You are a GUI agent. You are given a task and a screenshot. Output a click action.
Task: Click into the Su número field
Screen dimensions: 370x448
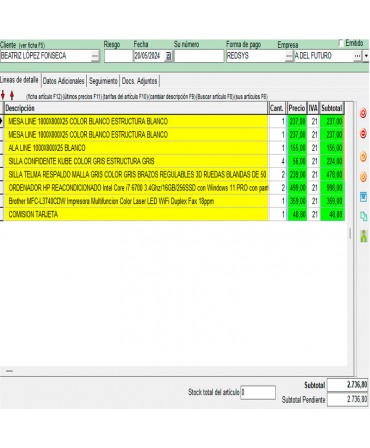pos(199,56)
